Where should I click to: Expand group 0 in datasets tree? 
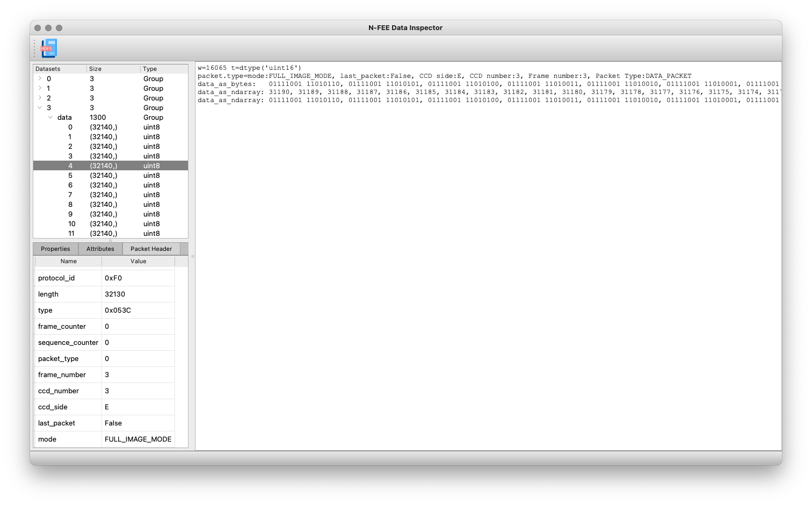click(x=40, y=78)
